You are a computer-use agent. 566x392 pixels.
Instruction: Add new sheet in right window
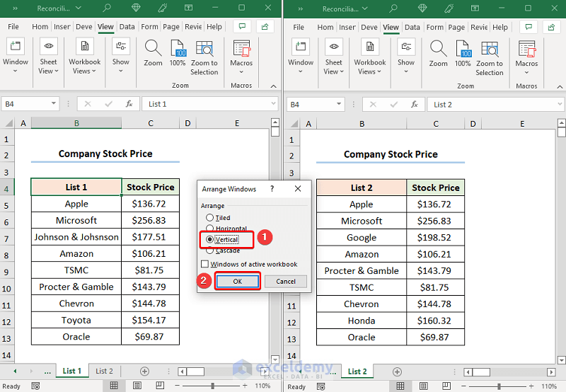397,371
